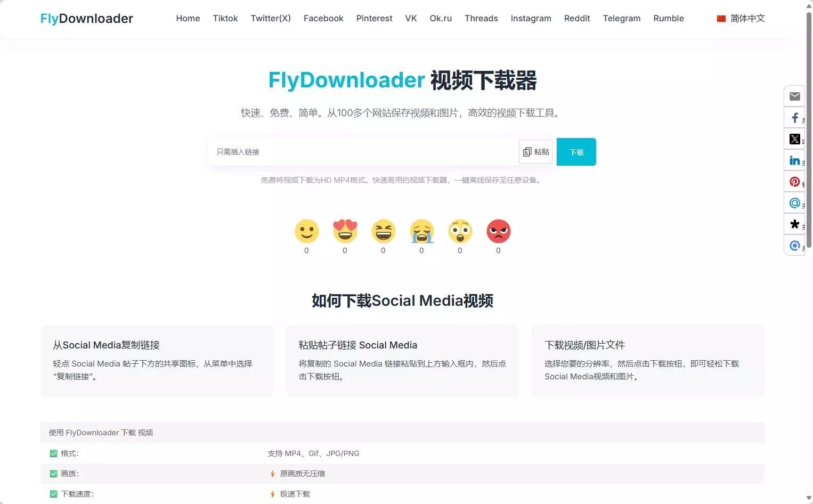This screenshot has width=813, height=504.
Task: Open the Threads nav link
Action: 481,19
